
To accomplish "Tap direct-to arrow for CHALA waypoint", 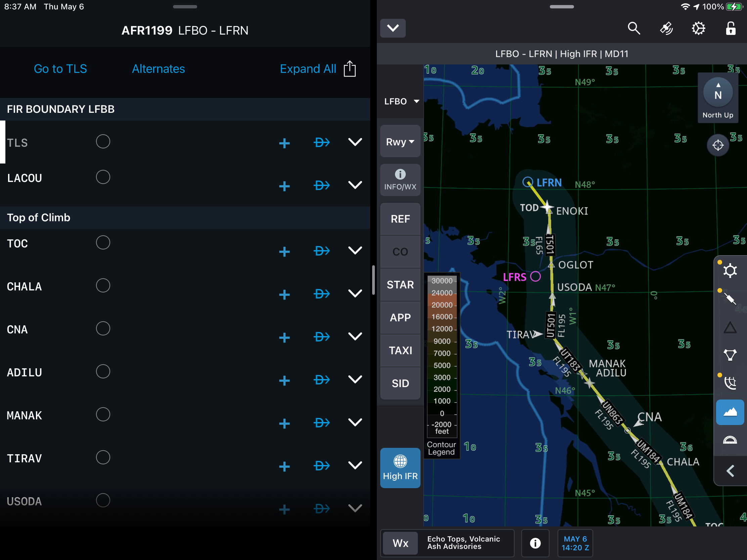I will 321,294.
